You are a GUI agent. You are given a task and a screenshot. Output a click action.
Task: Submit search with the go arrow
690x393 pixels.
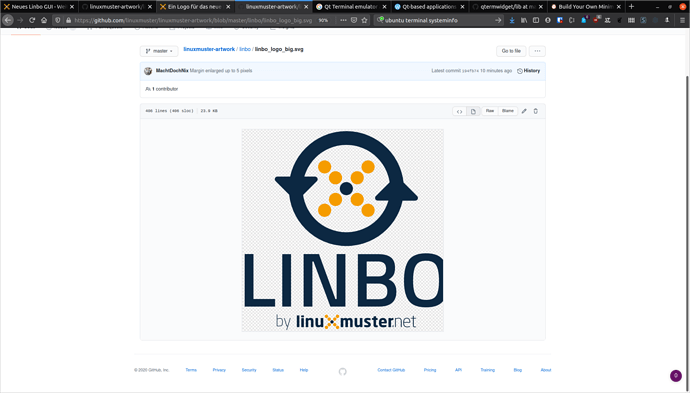[498, 20]
